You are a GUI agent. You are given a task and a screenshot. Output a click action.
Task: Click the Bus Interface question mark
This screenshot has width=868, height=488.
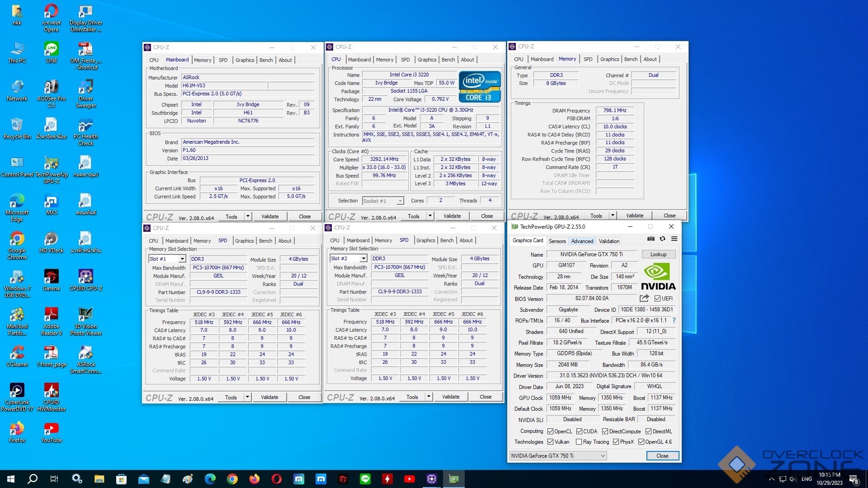click(674, 320)
